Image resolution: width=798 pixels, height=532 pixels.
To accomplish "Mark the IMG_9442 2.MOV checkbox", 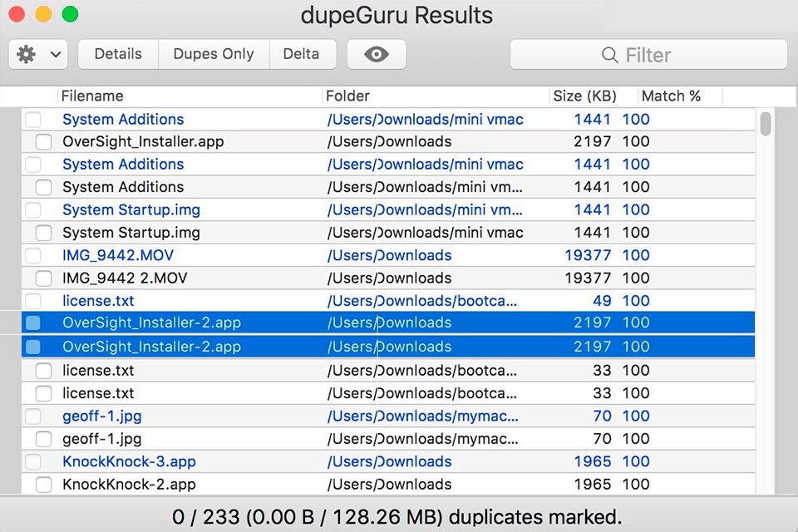I will click(x=43, y=278).
